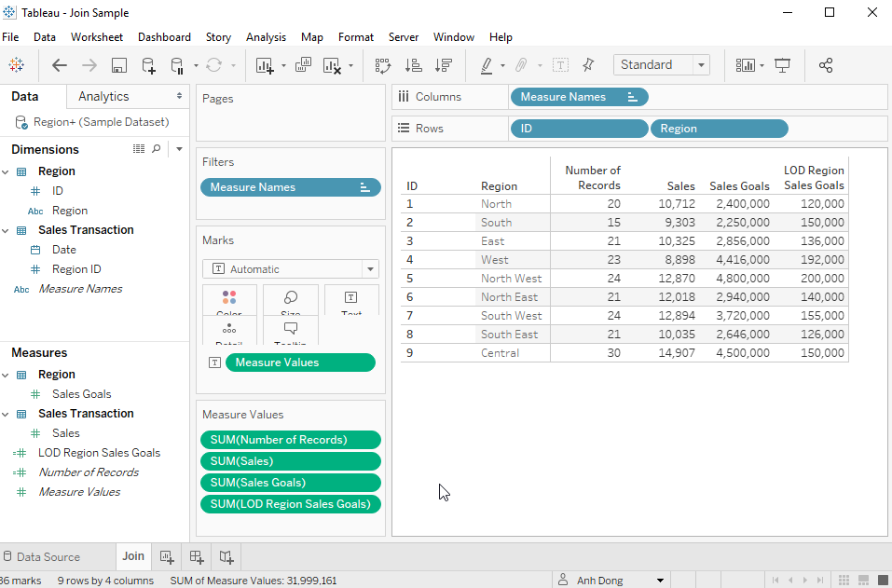Click the SUM(Sales) pill in Measure Values
This screenshot has height=588, width=892.
point(290,460)
